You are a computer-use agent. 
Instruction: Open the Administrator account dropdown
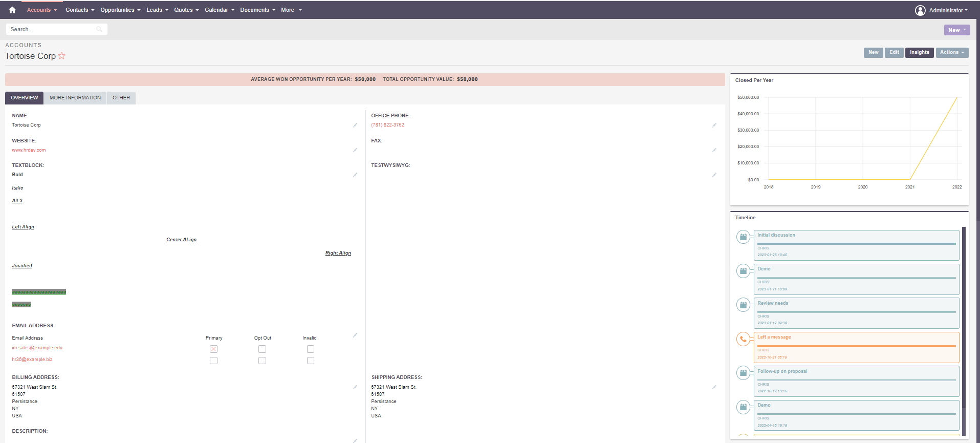tap(948, 10)
